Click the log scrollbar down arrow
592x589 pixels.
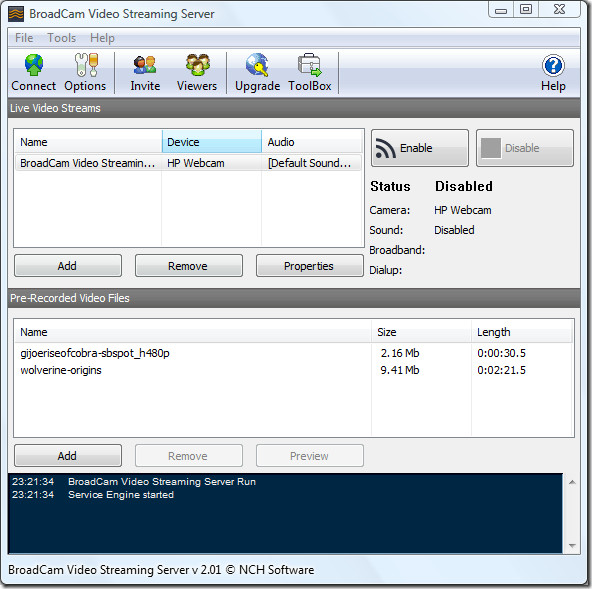(572, 546)
